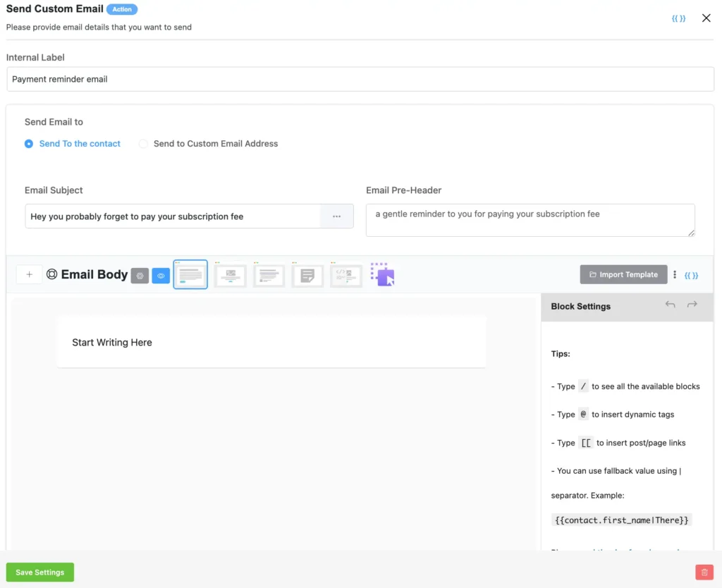Delete this action with red trash button
Image resolution: width=722 pixels, height=588 pixels.
click(x=704, y=572)
